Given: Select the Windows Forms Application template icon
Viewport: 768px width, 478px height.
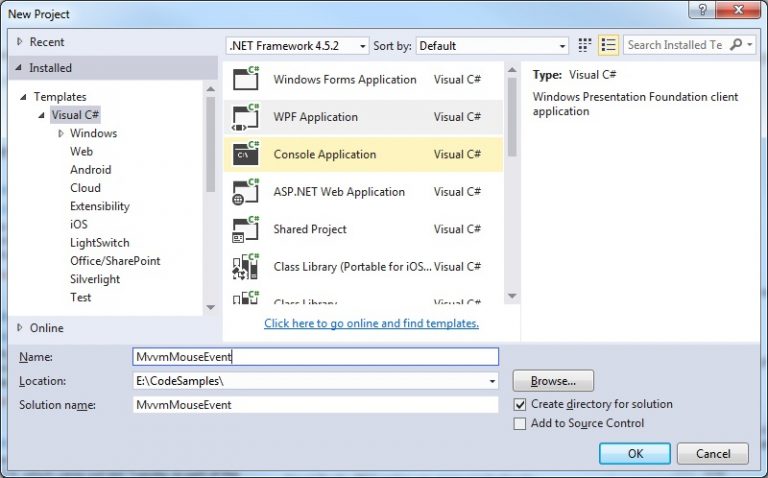Looking at the screenshot, I should pyautogui.click(x=246, y=79).
